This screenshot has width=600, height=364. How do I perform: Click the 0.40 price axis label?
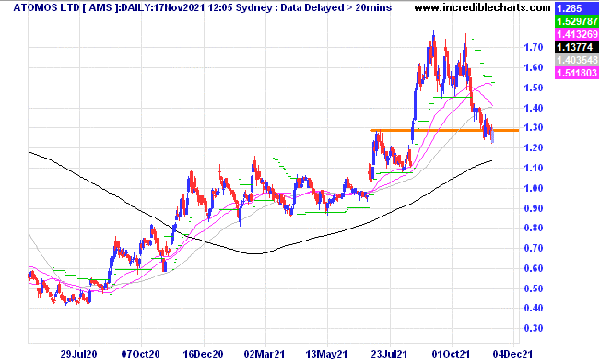point(534,308)
